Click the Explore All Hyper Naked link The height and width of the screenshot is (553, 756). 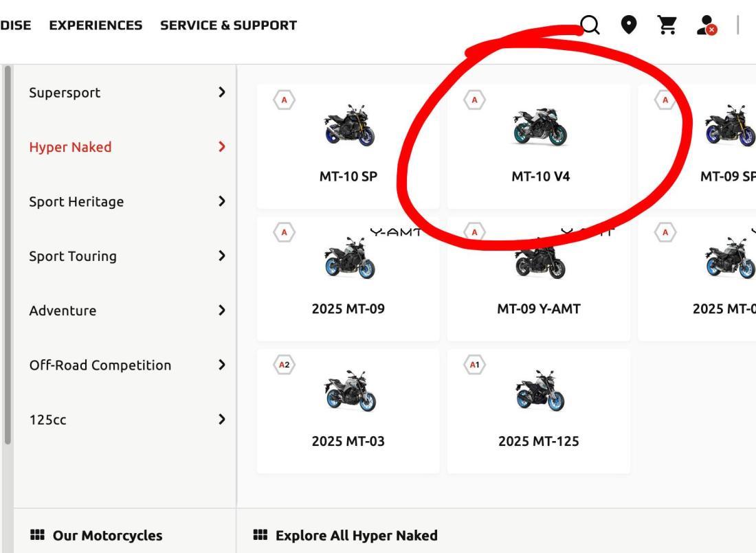pos(356,535)
